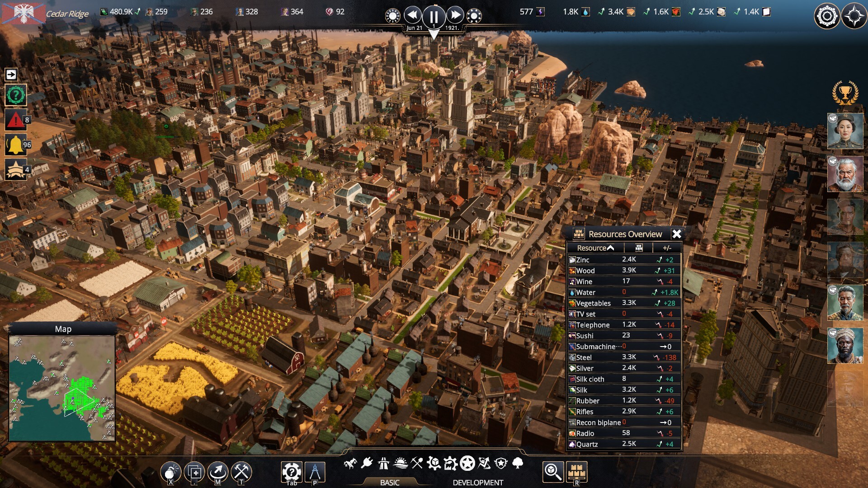Activate the move building tool

[x=218, y=472]
